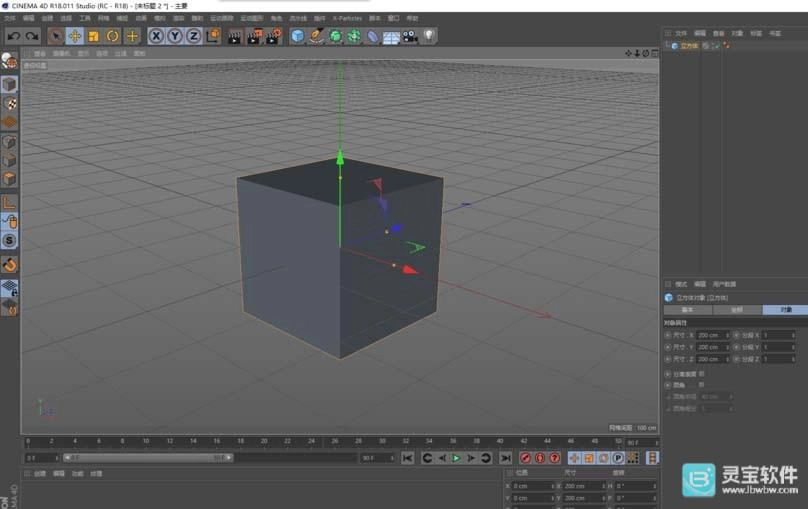Go to start of animation
Screen dimensions: 808x509
click(x=407, y=458)
